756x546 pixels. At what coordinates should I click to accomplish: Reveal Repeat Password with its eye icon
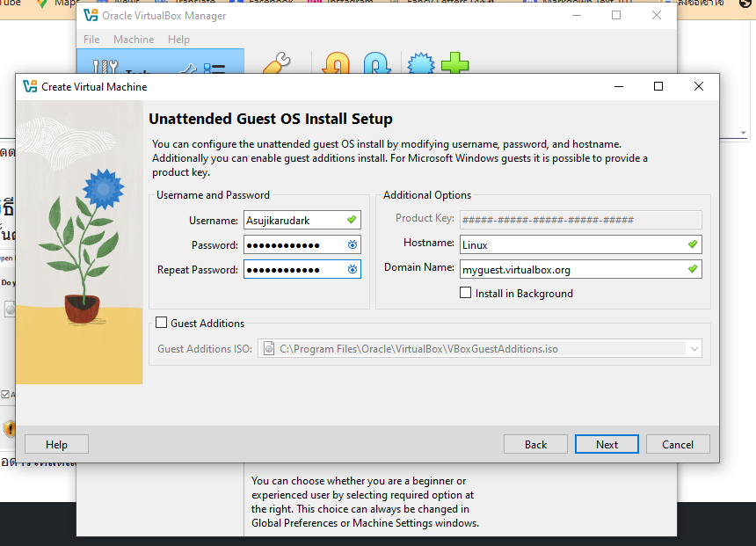(x=352, y=270)
